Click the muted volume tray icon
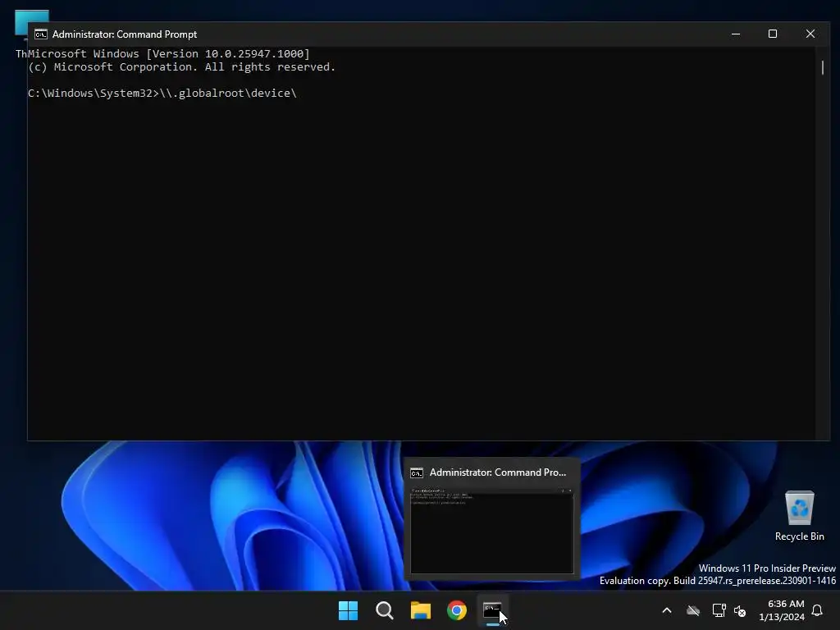840x630 pixels. tap(740, 610)
